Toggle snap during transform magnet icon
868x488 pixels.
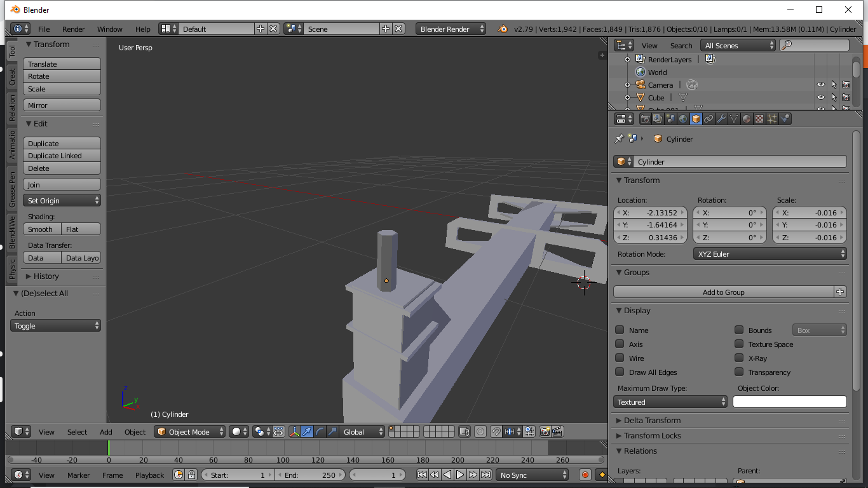tap(496, 431)
